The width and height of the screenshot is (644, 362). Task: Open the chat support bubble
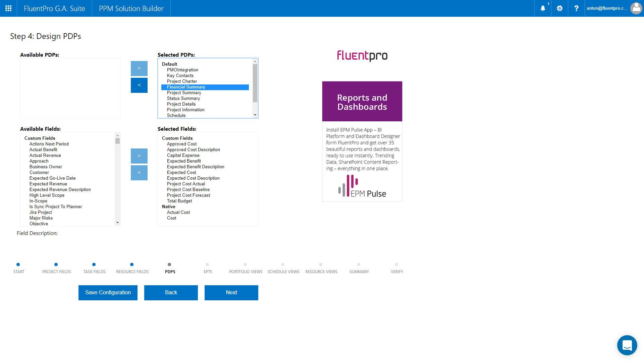pos(627,345)
